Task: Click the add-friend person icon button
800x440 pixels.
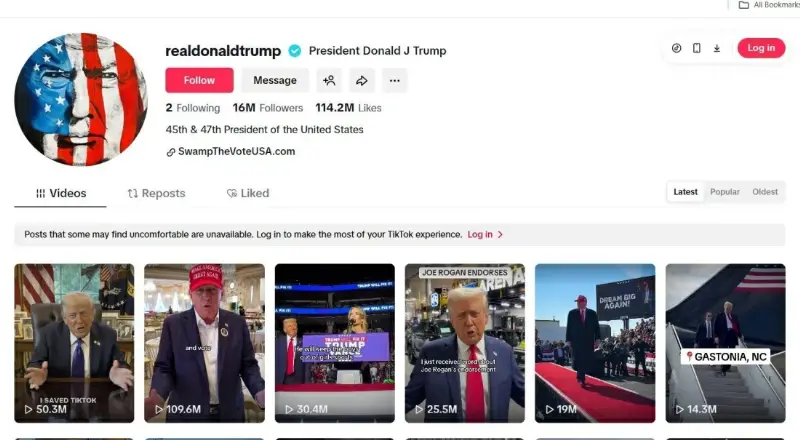Action: point(329,81)
